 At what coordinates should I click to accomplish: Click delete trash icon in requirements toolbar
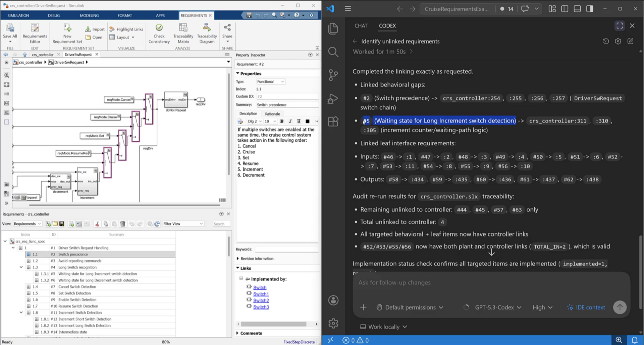(x=123, y=224)
